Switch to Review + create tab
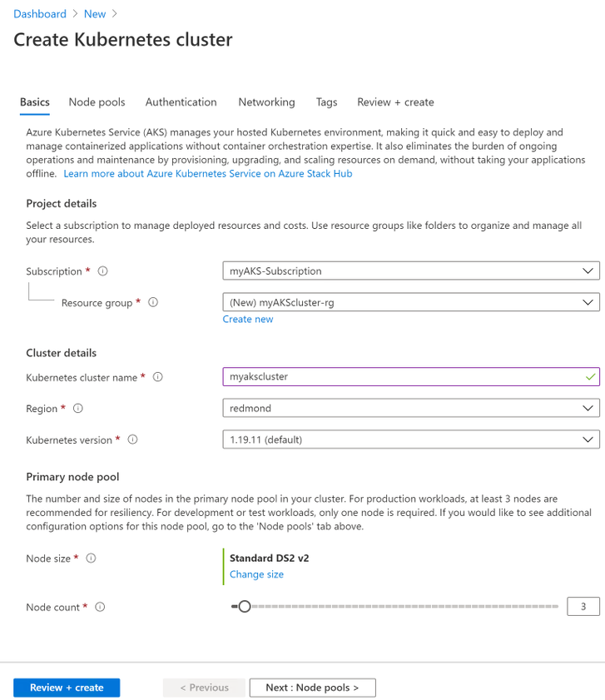The width and height of the screenshot is (605, 700). tap(395, 102)
